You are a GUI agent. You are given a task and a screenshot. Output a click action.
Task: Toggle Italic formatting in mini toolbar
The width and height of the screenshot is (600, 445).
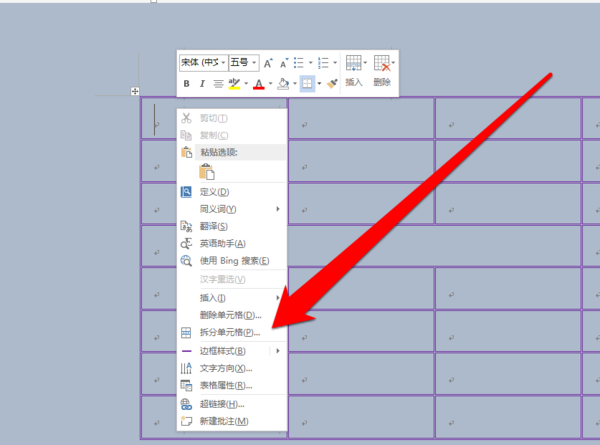coord(202,83)
